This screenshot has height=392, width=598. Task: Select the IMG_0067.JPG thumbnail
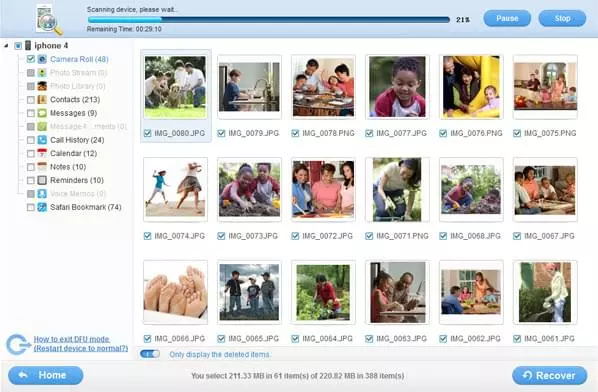(545, 190)
